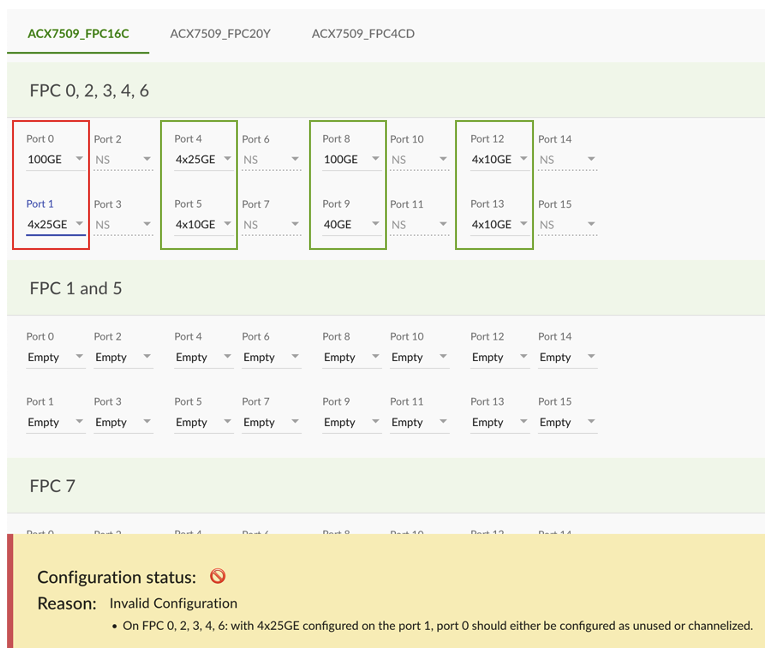
Task: Open Port 1 Empty dropdown in FPC 1 and 5
Action: (x=56, y=422)
